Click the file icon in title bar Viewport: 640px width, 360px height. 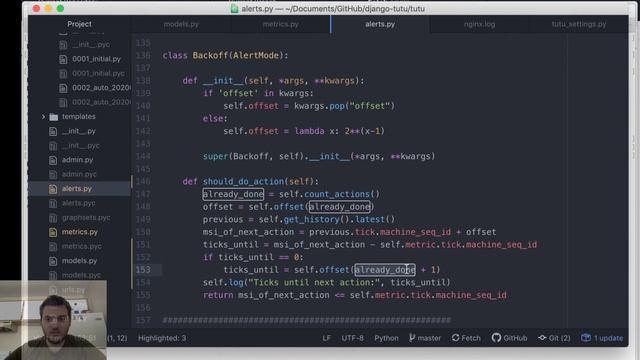(234, 9)
